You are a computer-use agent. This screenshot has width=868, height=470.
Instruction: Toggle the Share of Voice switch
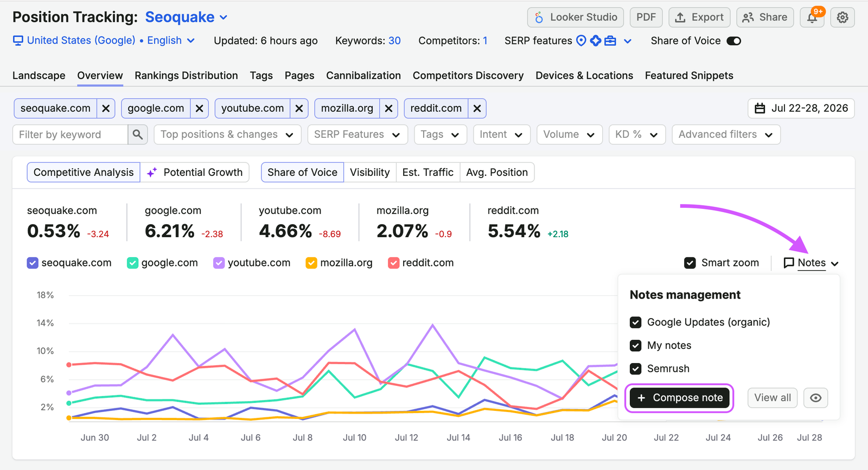(734, 41)
